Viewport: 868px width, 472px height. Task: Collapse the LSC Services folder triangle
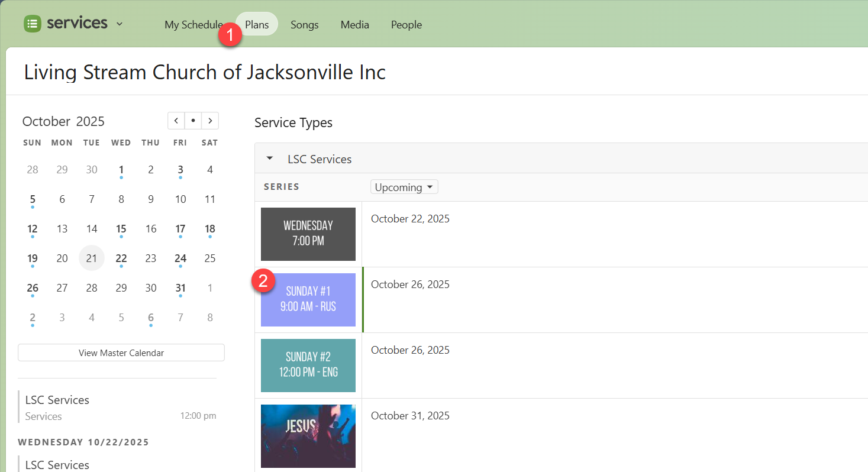pos(270,159)
